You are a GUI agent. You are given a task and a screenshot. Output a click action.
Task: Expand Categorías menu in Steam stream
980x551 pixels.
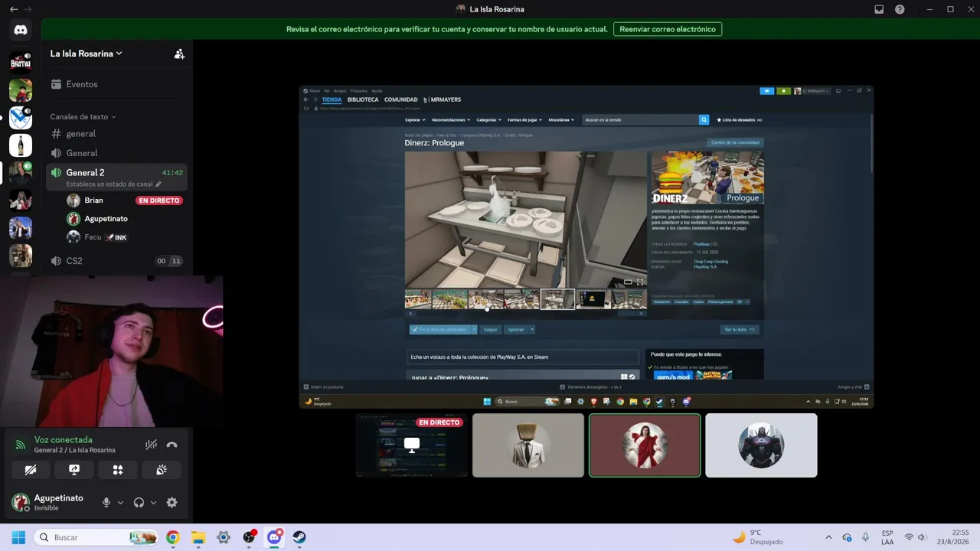[x=488, y=120]
